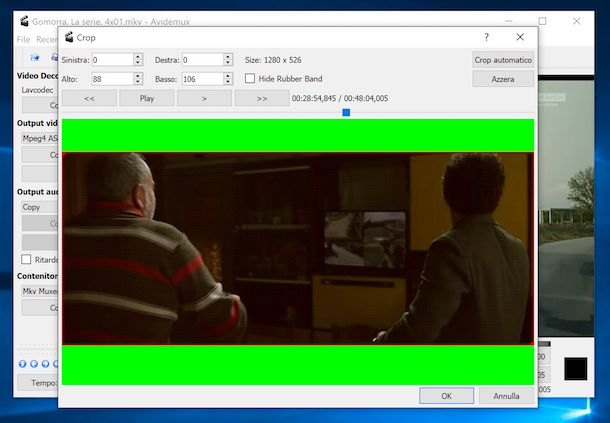This screenshot has width=610, height=423.
Task: Increase the Destra value with up arrow
Action: (228, 57)
